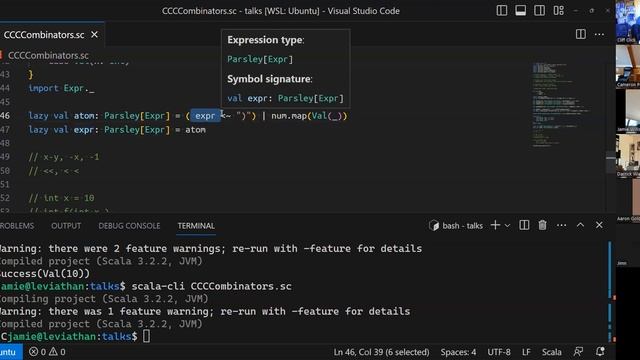640x360 pixels.
Task: Toggle secondary side bar layout icon
Action: (x=539, y=11)
